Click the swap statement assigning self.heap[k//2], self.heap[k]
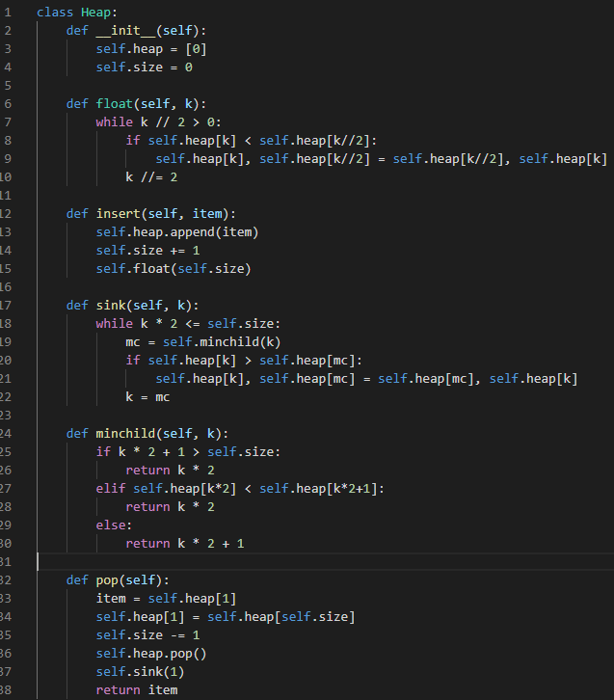Viewport: 614px width, 700px height. pyautogui.click(x=382, y=159)
